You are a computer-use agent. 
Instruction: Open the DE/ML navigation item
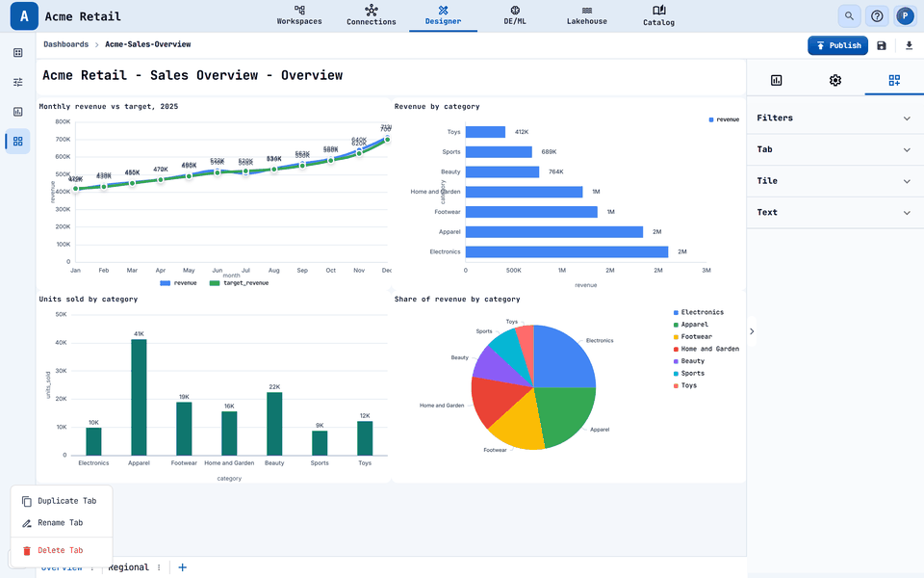[x=515, y=16]
